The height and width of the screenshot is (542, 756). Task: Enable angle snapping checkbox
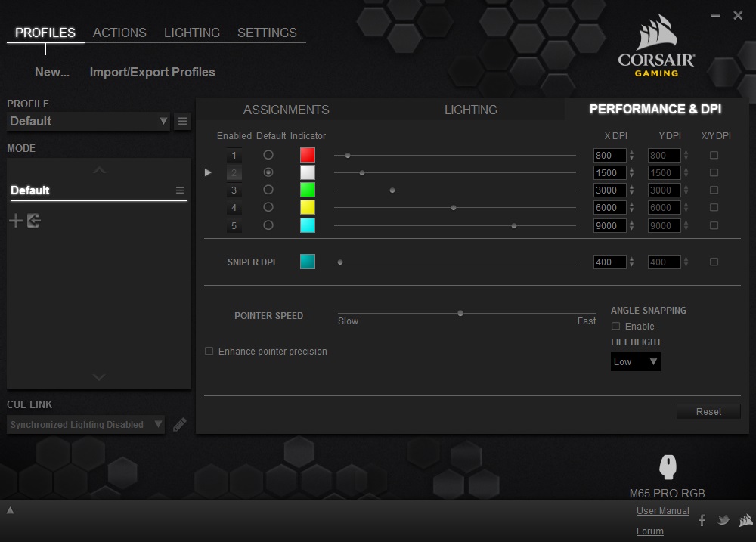click(615, 326)
